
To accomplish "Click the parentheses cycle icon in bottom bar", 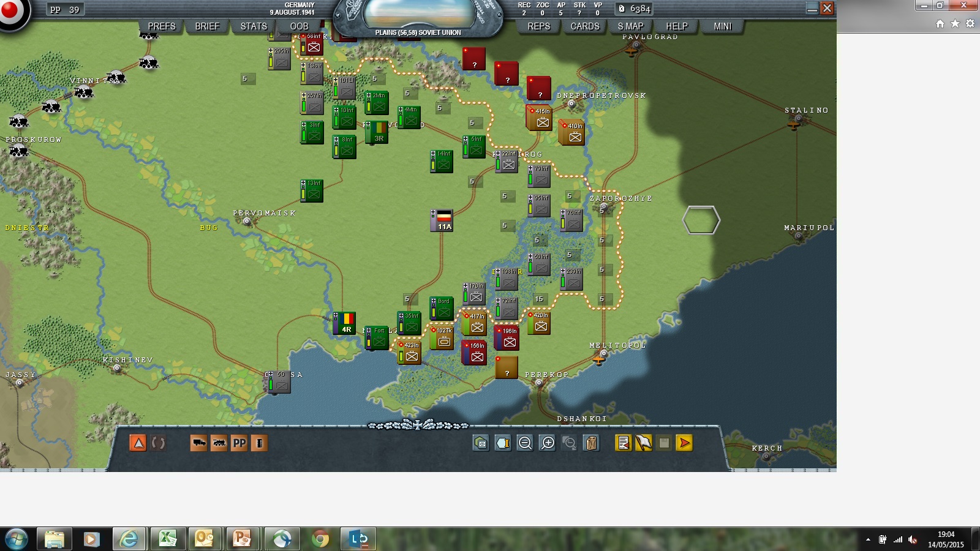I will click(x=158, y=443).
